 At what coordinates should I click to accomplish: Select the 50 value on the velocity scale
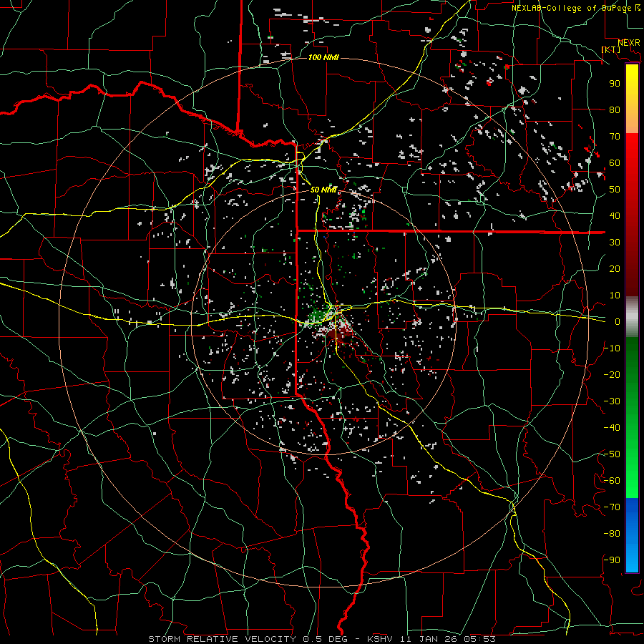pos(615,190)
